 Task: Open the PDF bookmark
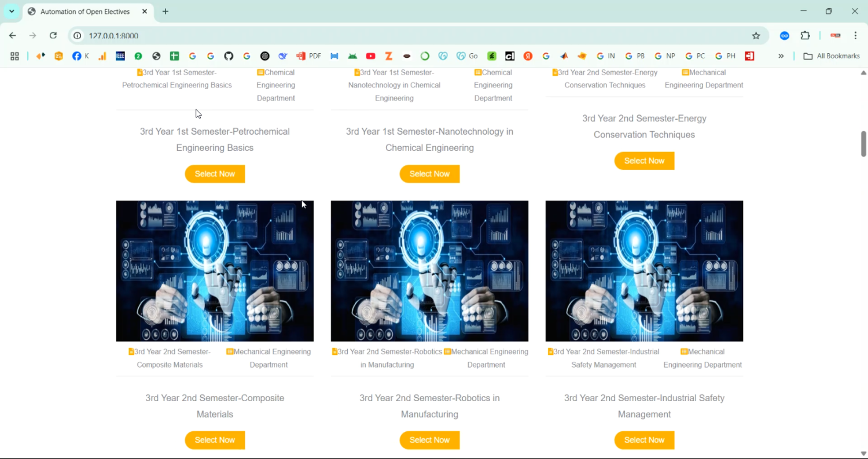tap(309, 56)
